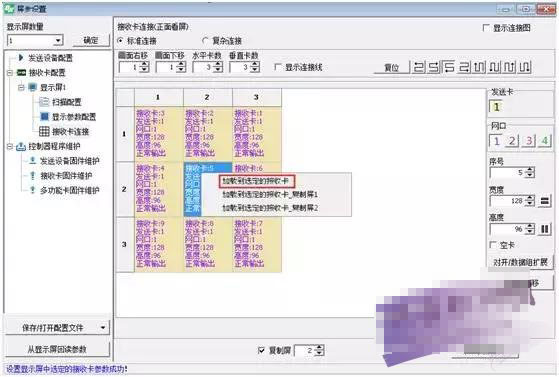Select the 接收卡:4 grid cell
Viewport: 559px width, 377px height.
159,189
